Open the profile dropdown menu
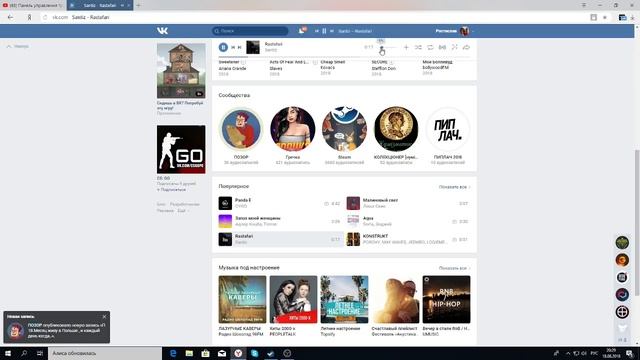This screenshot has height=360, width=640. [x=455, y=31]
